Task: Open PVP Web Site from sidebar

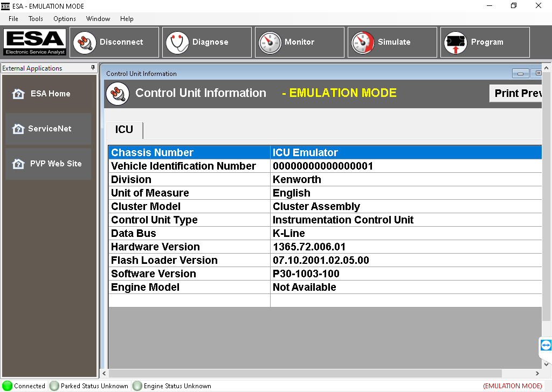Action: pos(47,163)
